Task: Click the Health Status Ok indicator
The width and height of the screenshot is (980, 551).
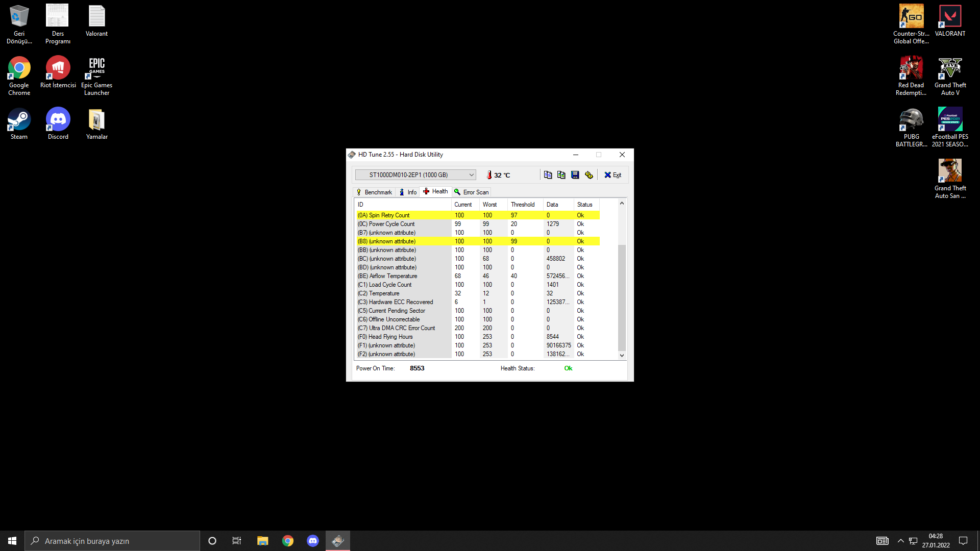Action: 568,368
